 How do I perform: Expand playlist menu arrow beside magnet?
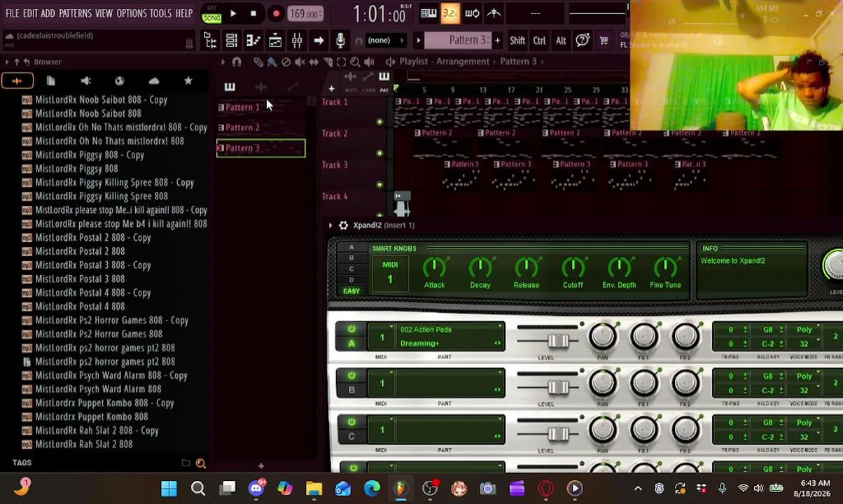[223, 62]
